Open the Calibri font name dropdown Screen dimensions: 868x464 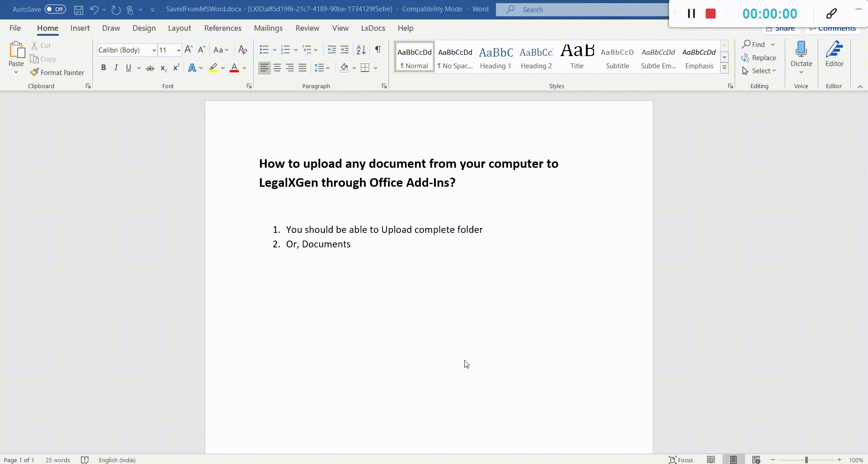click(x=154, y=50)
